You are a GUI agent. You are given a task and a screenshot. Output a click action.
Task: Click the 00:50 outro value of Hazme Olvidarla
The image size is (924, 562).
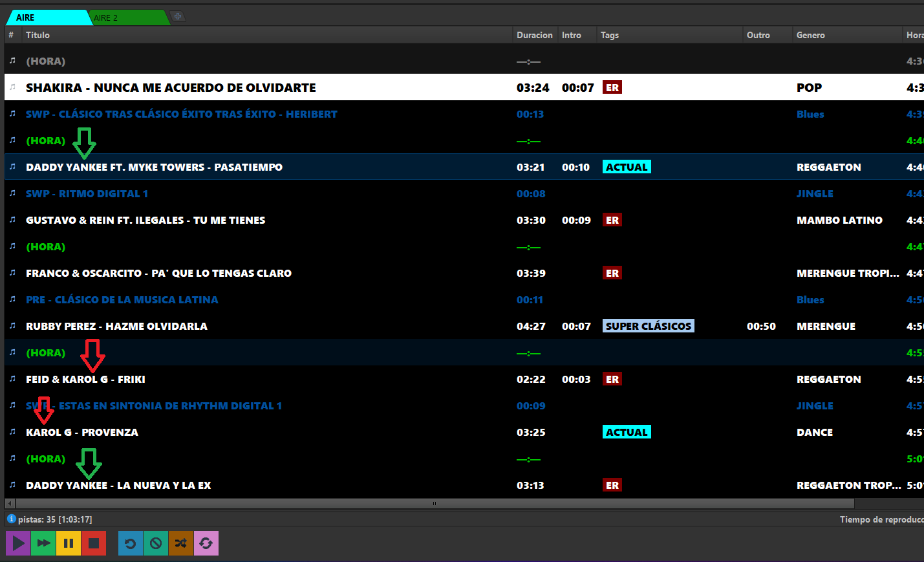pos(761,326)
